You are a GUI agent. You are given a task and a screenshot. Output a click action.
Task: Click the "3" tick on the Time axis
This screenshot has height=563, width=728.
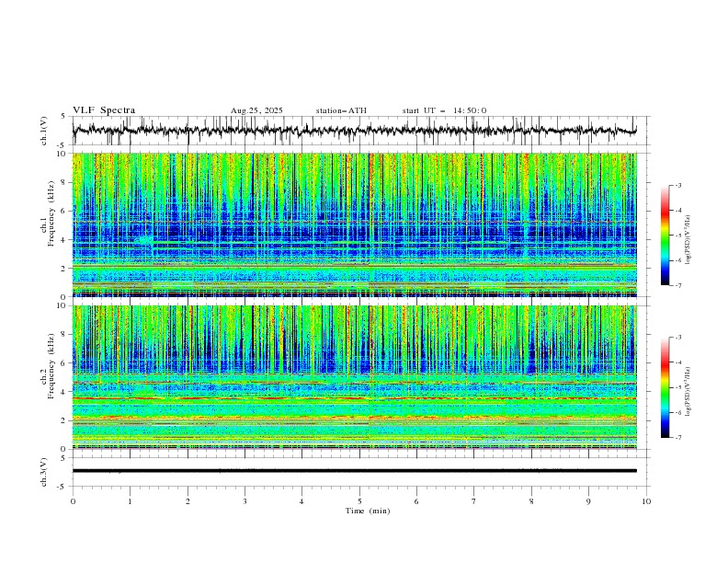pyautogui.click(x=245, y=501)
